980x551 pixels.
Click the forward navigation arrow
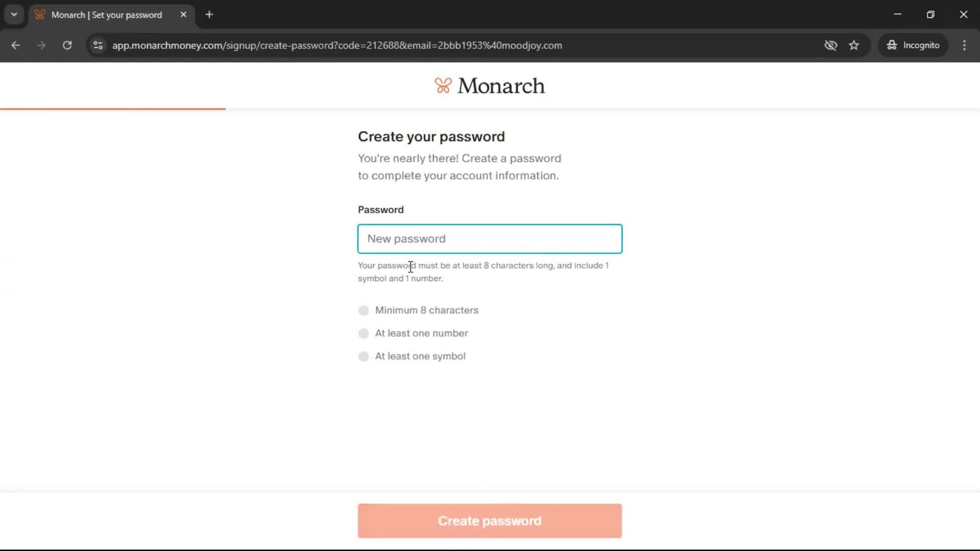(x=41, y=45)
